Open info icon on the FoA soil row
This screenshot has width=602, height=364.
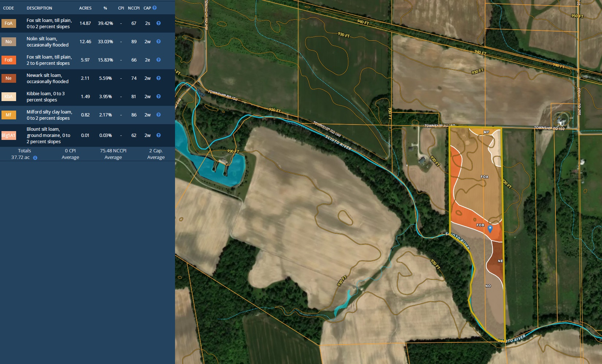pos(159,23)
